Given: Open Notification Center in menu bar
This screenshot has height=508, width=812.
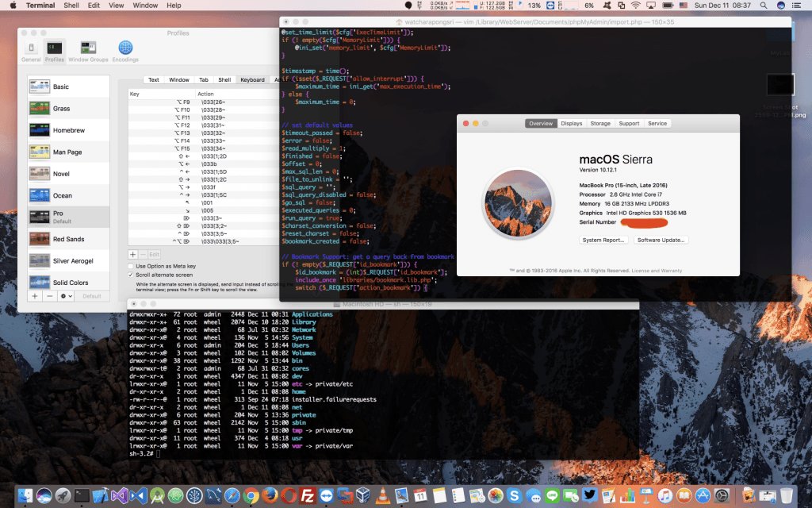Looking at the screenshot, I should (x=796, y=6).
